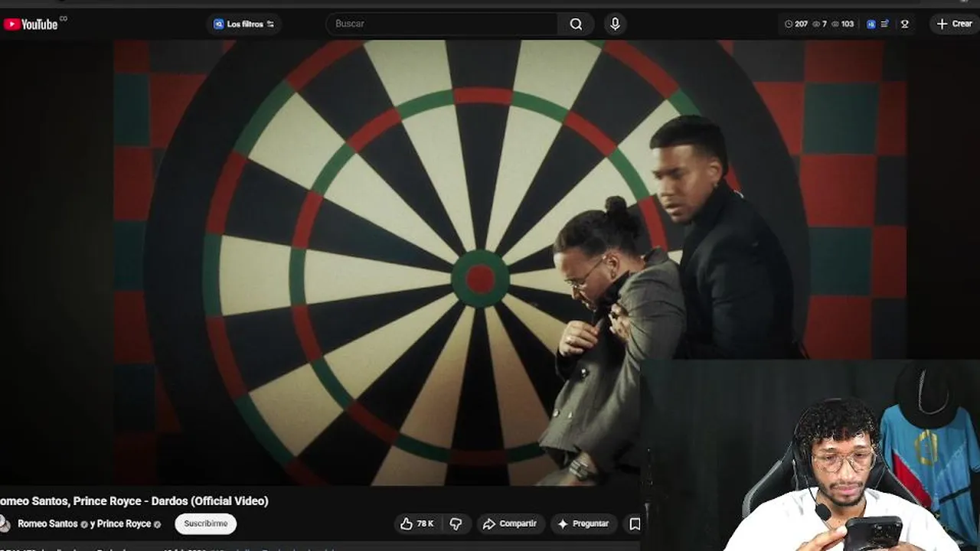980x551 pixels.
Task: Click the counter showing 103
Action: (x=843, y=24)
